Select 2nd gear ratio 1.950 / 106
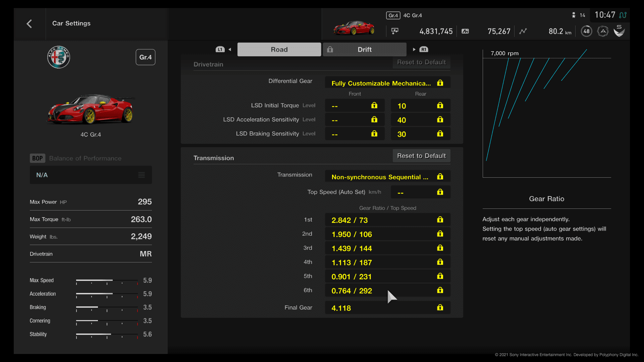Image resolution: width=644 pixels, height=362 pixels. [387, 234]
